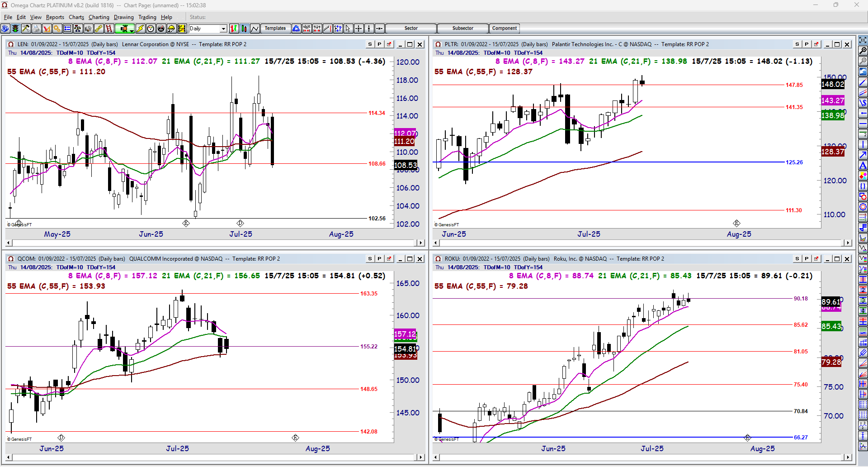Select the crosshair cursor tool

tap(359, 29)
